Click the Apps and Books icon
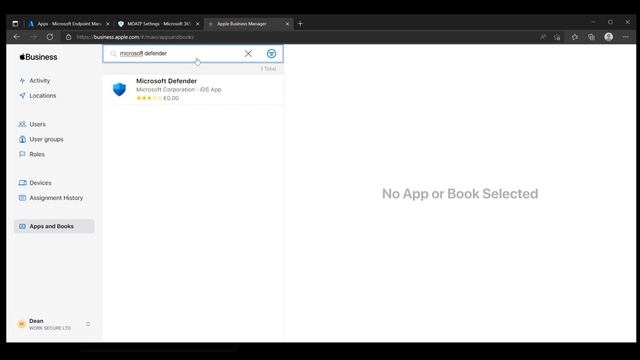Viewport: 640px width, 360px height. [x=22, y=226]
